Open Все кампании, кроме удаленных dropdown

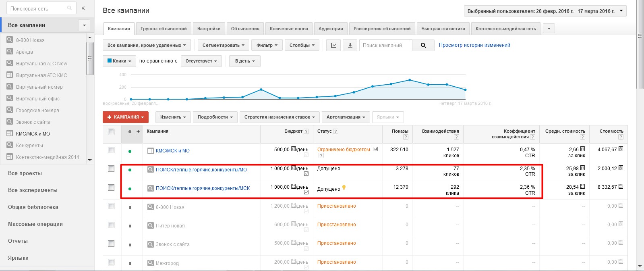point(147,45)
